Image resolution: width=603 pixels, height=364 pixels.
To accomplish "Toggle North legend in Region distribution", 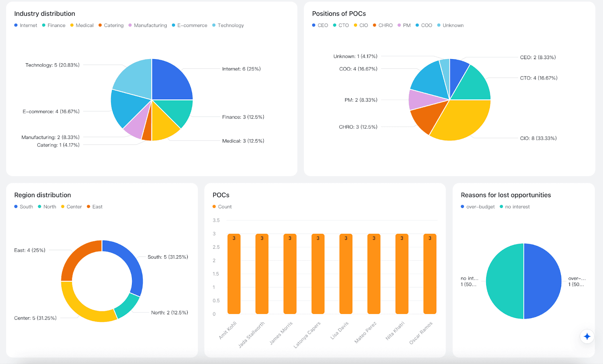I will (x=47, y=207).
